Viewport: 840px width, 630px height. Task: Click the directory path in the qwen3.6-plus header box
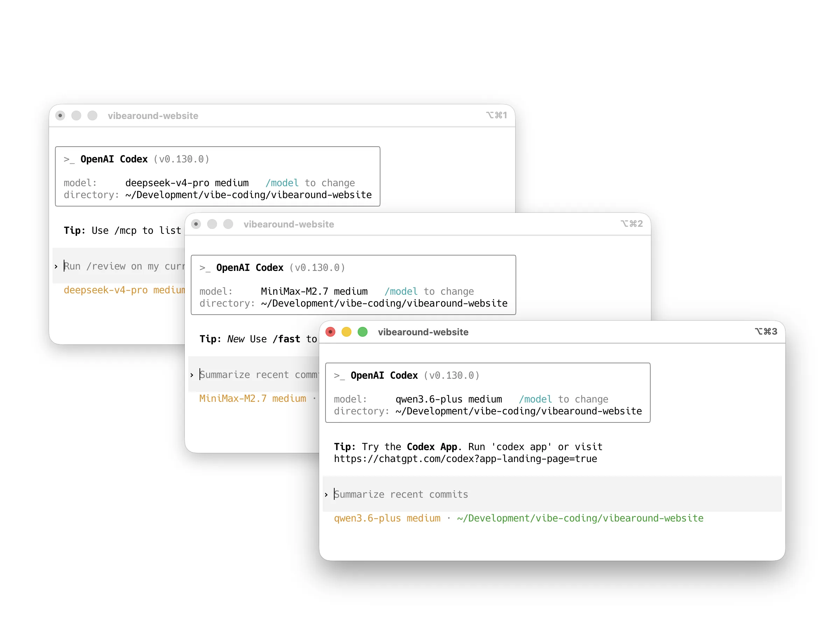pos(518,411)
